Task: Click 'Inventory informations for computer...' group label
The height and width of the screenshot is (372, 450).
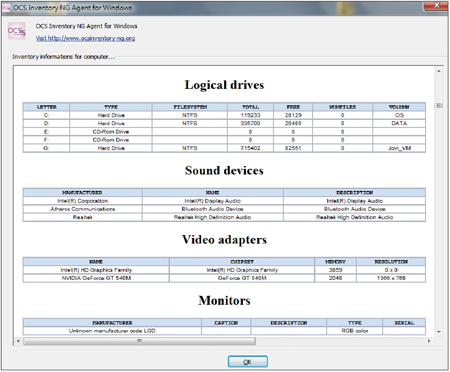Action: 63,57
